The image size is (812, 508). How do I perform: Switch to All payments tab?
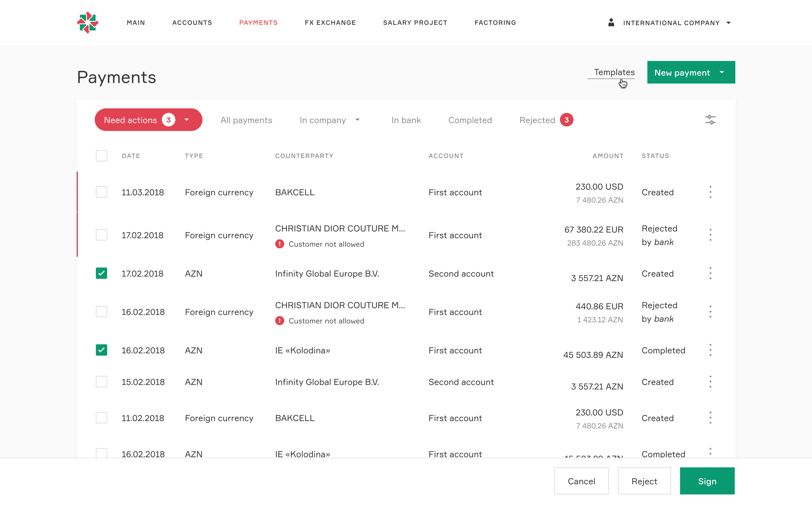[246, 120]
